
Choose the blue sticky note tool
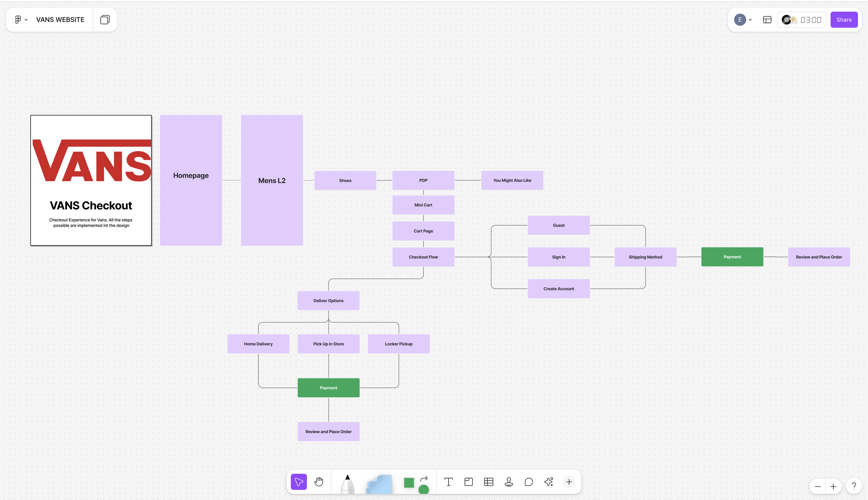tap(379, 484)
